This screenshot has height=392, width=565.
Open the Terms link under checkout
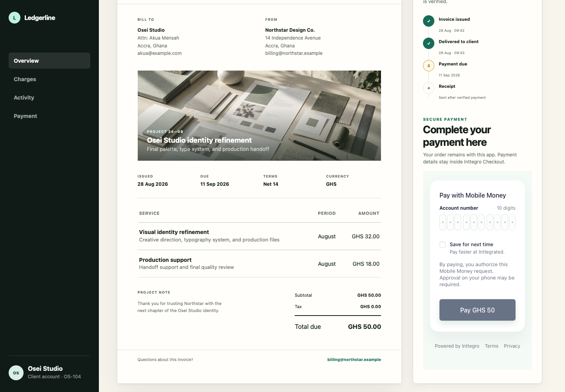[x=492, y=346]
